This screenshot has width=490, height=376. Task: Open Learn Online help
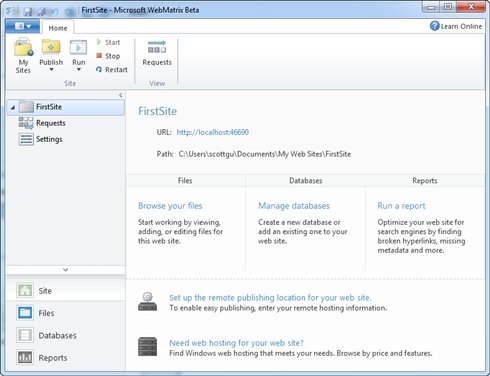[x=456, y=26]
